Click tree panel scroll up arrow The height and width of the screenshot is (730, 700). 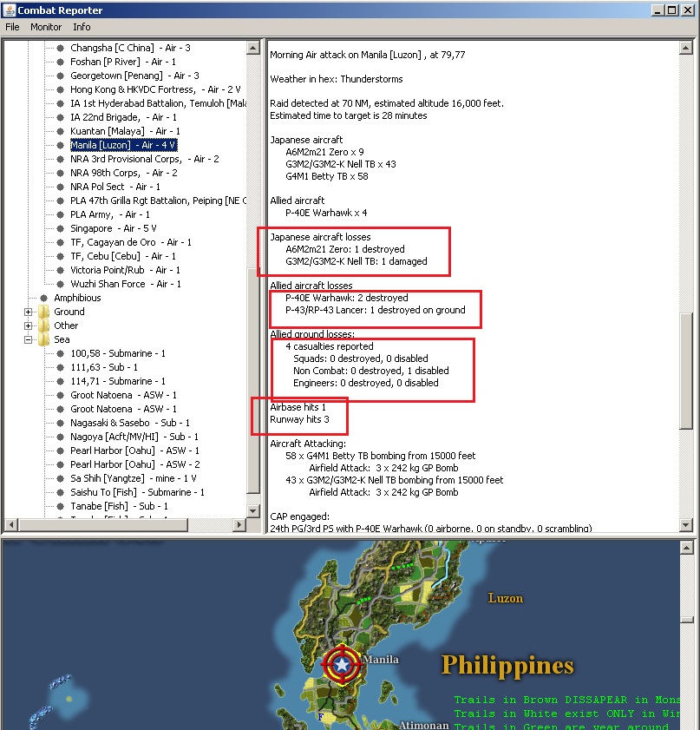(x=252, y=48)
